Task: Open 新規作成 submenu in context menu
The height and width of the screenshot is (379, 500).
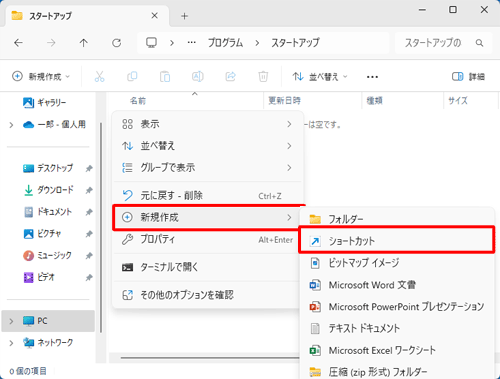Action: coord(207,218)
